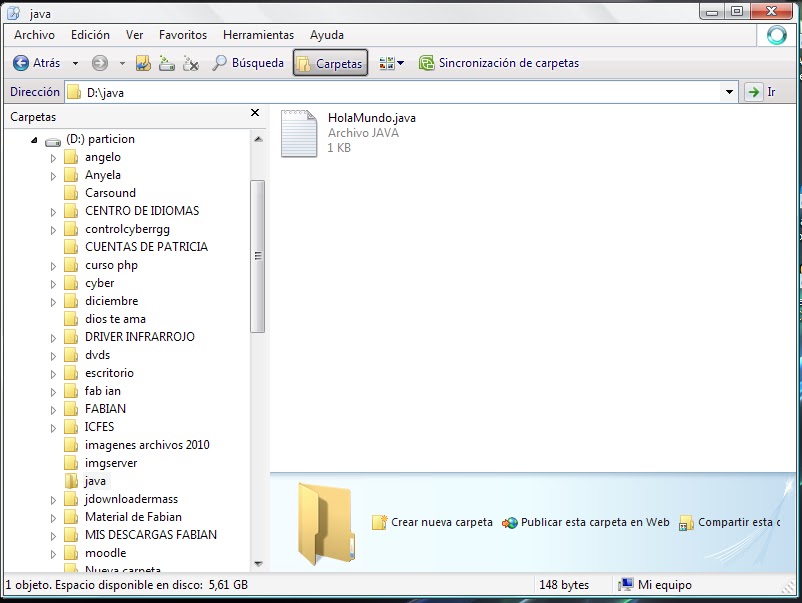The image size is (802, 603).
Task: Select MIS DESCARGAS FABIAN folder icon
Action: [x=71, y=534]
